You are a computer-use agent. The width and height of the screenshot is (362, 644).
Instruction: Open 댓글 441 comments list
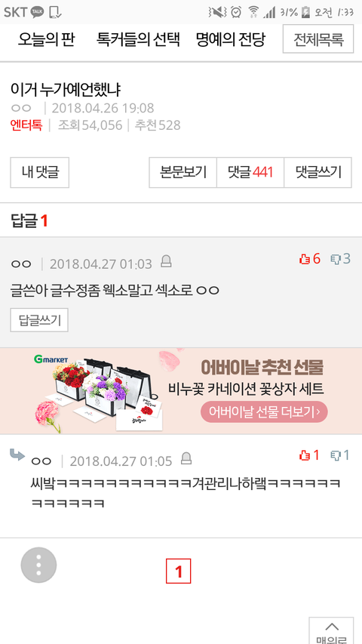pos(250,172)
